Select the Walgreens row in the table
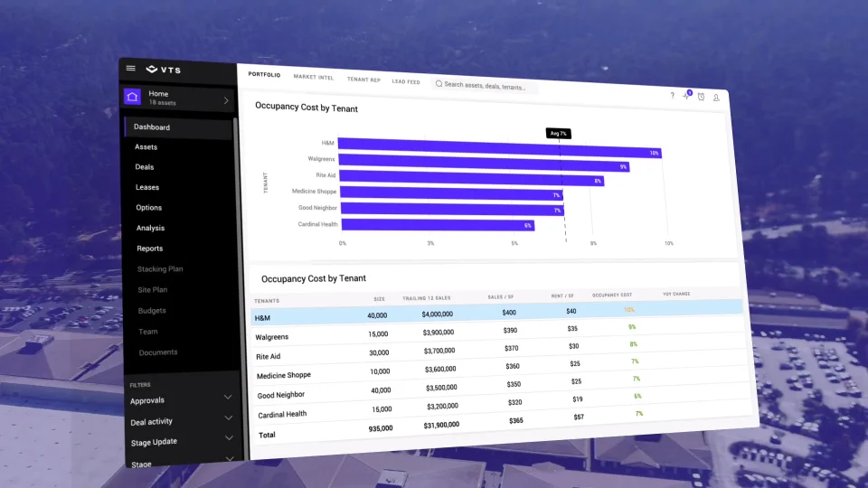Image resolution: width=868 pixels, height=488 pixels. click(497, 331)
